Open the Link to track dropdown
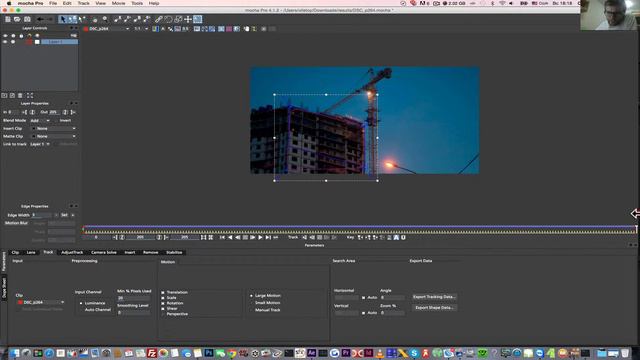The height and width of the screenshot is (360, 640). click(x=40, y=144)
